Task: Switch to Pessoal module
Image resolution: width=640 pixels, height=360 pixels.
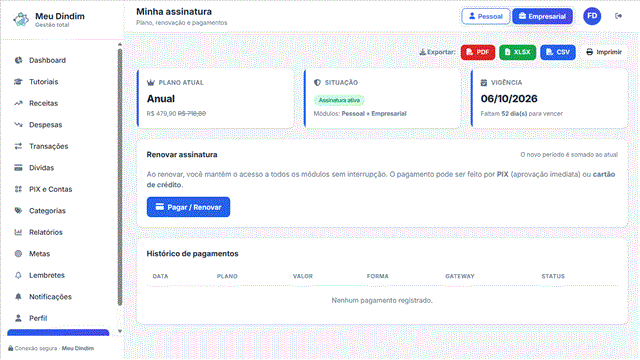Action: click(x=486, y=16)
